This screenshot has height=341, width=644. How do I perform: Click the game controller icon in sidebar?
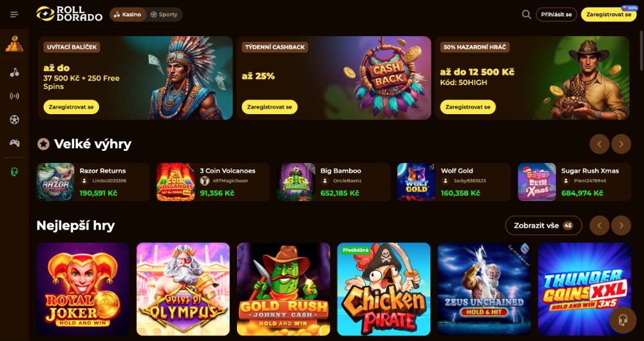(x=14, y=143)
